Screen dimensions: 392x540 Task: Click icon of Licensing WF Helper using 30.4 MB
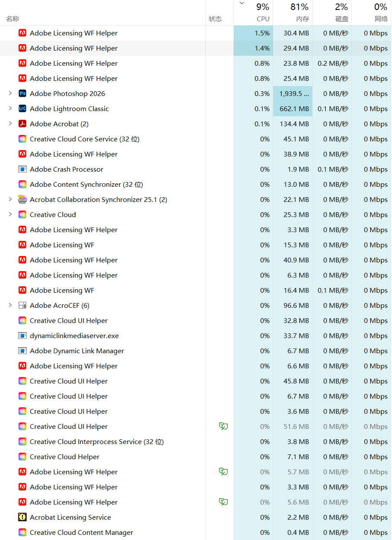22,33
